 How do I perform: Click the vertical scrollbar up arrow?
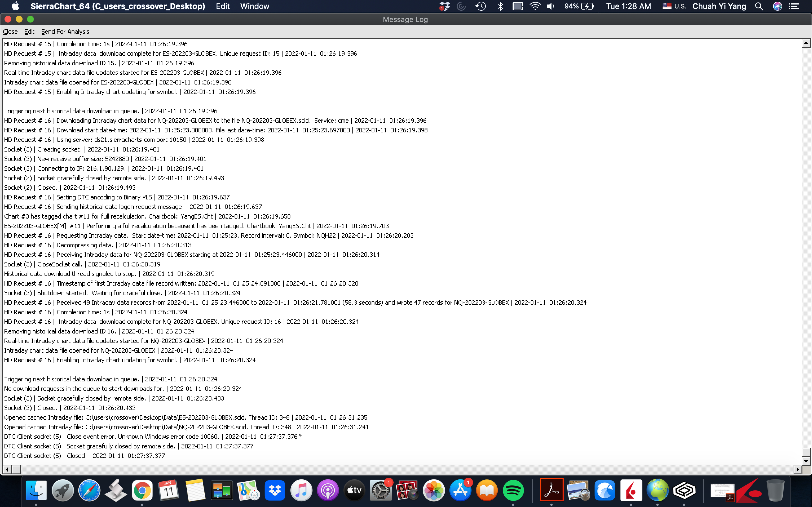806,43
